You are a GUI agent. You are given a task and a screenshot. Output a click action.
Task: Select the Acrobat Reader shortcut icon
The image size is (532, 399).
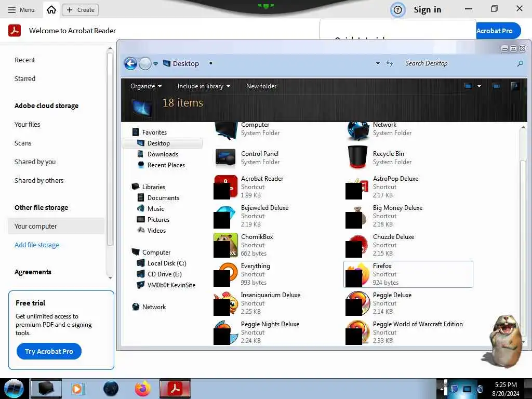click(x=225, y=187)
